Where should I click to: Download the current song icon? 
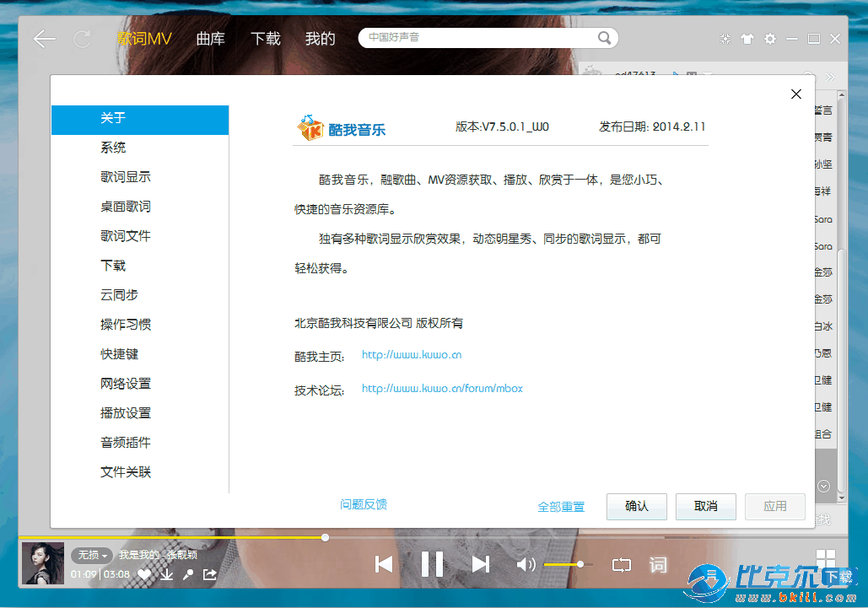(x=167, y=575)
